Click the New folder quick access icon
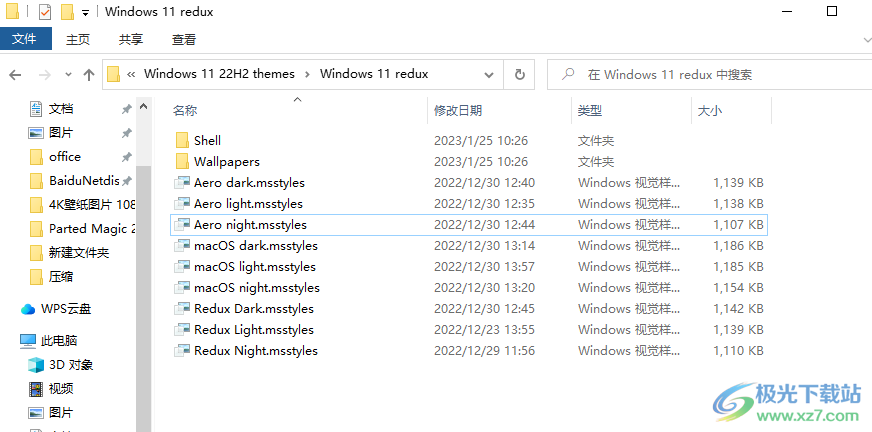Image resolution: width=872 pixels, height=432 pixels. click(67, 12)
